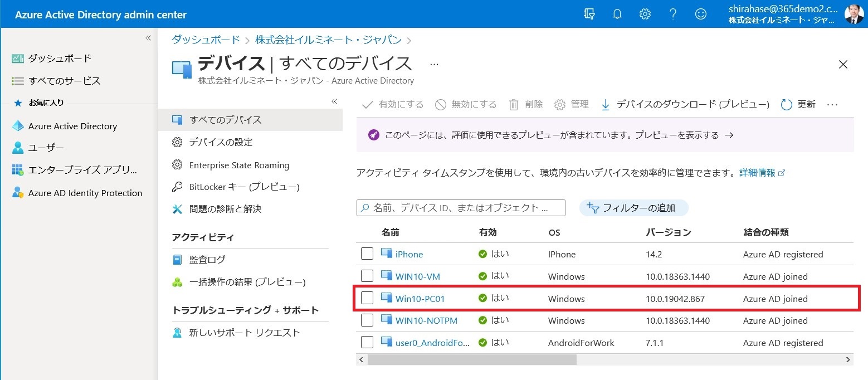Screen dimensions: 868x380
Task: Check the WIN10-VM row checkbox
Action: [x=367, y=276]
